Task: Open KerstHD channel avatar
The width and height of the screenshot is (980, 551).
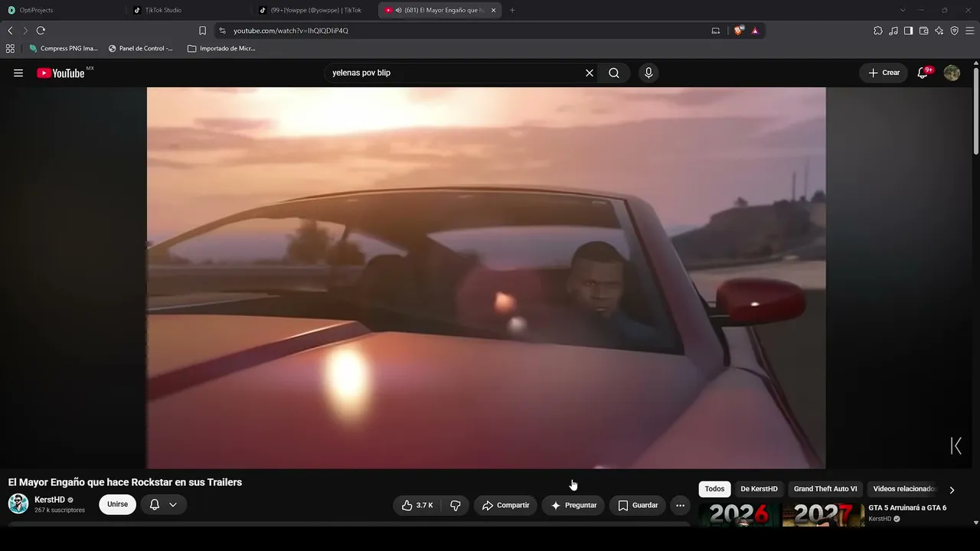Action: 18,504
